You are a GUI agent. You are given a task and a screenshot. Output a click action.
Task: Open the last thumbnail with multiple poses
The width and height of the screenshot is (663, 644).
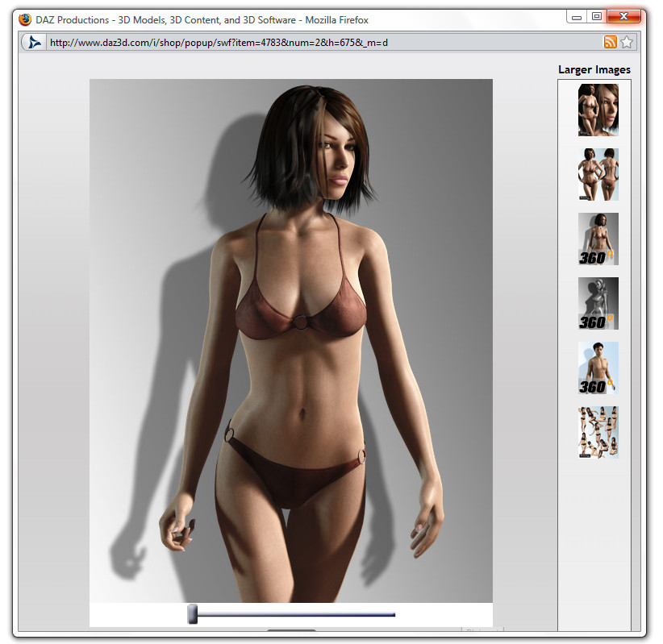598,432
